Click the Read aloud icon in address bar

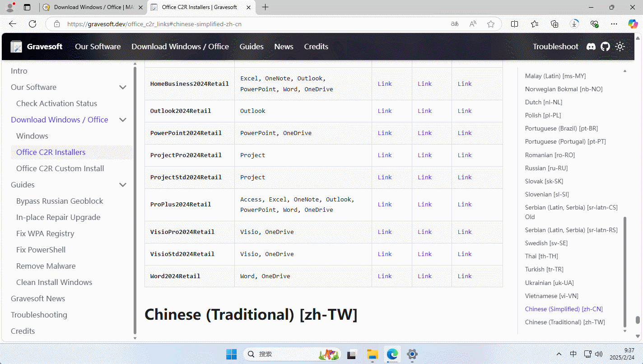click(473, 24)
